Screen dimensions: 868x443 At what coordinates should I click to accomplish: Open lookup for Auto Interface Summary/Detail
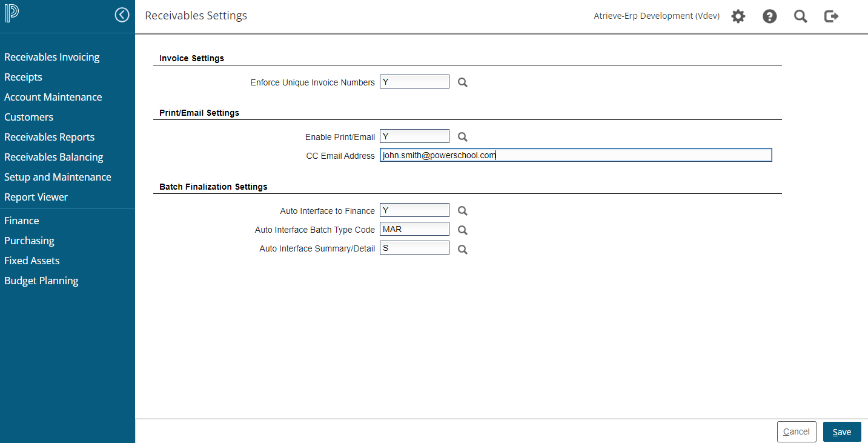tap(462, 249)
